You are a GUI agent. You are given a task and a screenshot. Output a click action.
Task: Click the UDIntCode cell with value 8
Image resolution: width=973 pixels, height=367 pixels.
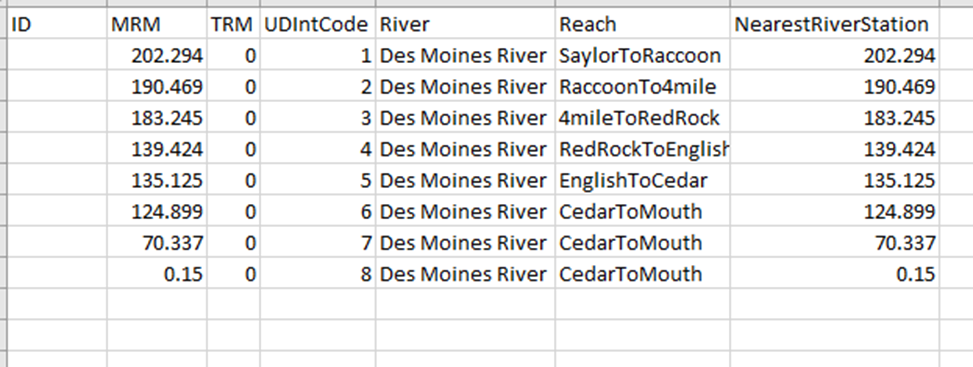(318, 273)
